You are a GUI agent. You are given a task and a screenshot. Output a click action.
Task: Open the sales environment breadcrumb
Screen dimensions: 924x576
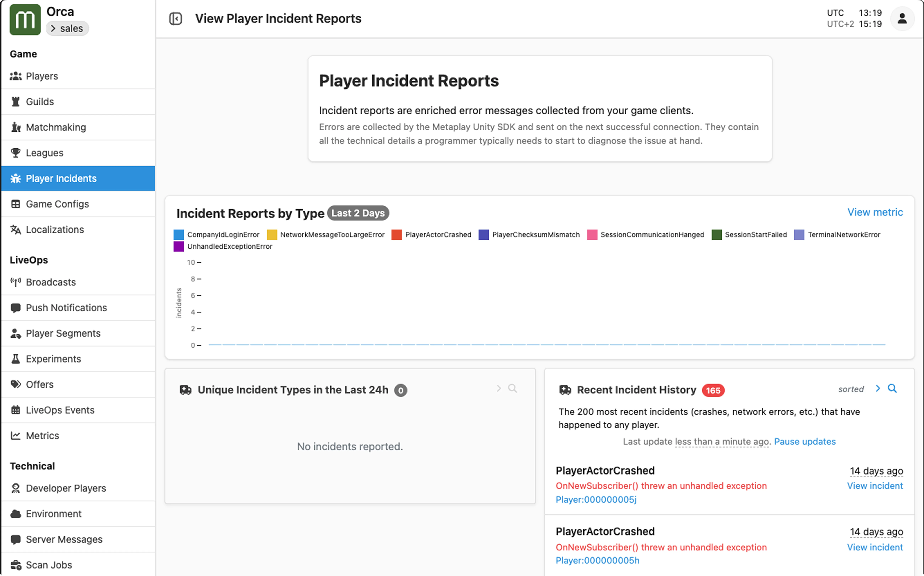click(x=67, y=28)
